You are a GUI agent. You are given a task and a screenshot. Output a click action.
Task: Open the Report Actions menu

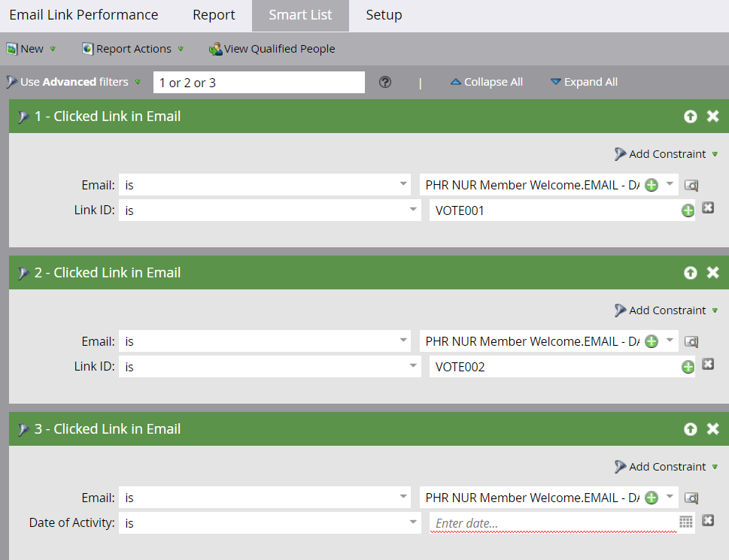[133, 49]
